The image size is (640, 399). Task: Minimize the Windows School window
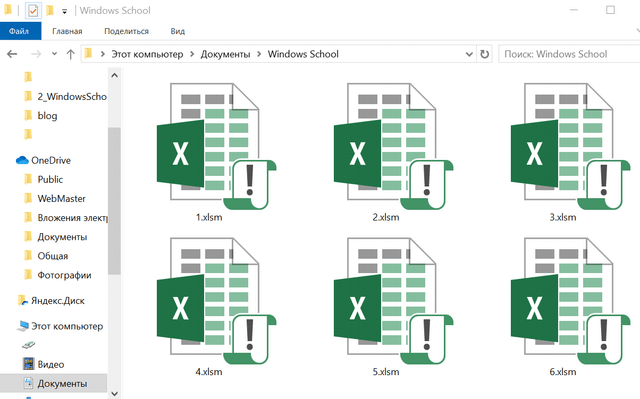point(573,10)
